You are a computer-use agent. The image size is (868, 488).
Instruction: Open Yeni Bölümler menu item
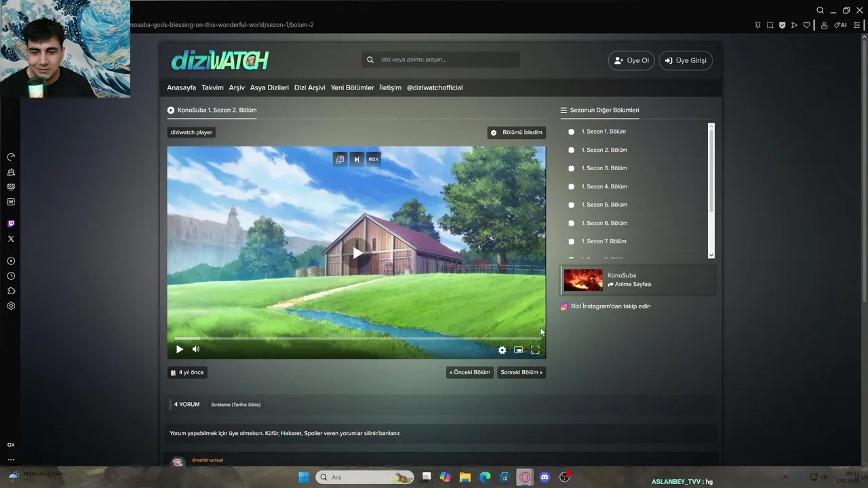(352, 87)
